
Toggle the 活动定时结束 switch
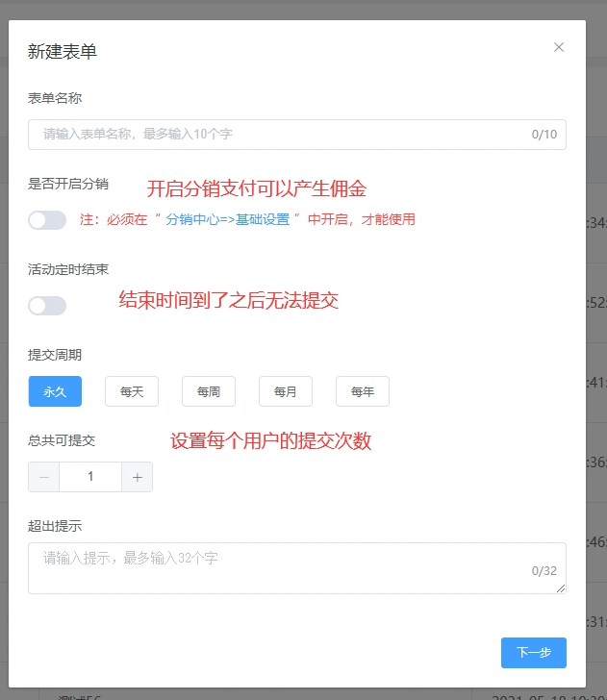point(47,306)
